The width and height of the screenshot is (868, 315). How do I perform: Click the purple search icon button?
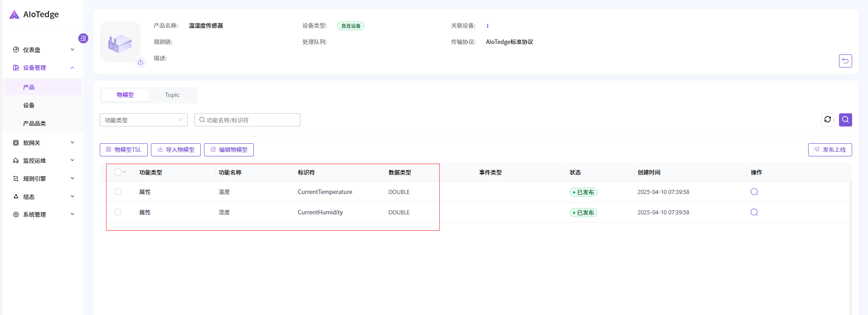click(x=845, y=120)
